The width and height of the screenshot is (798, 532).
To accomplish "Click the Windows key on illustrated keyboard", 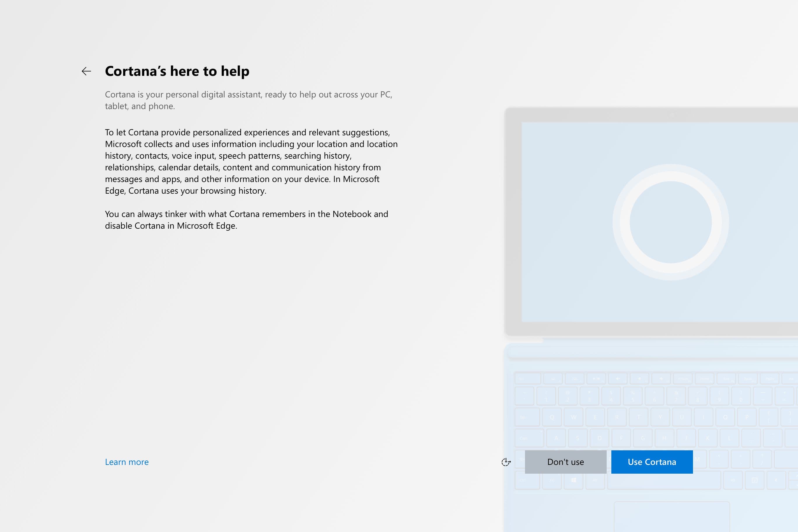I will point(573,480).
